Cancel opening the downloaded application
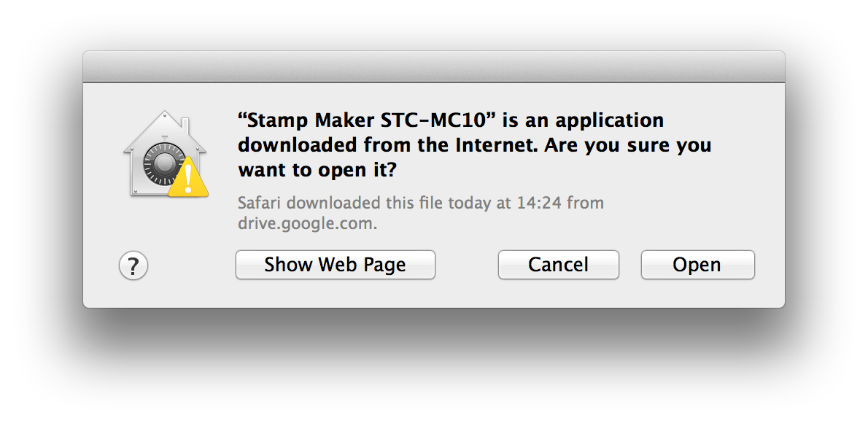Viewport: 868px width, 423px height. 559,265
